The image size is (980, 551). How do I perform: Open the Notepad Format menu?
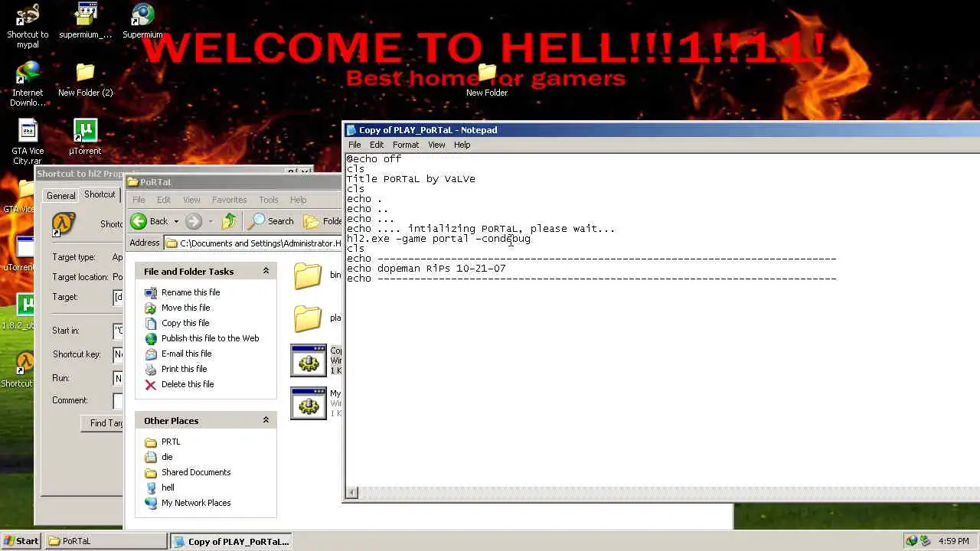tap(406, 145)
